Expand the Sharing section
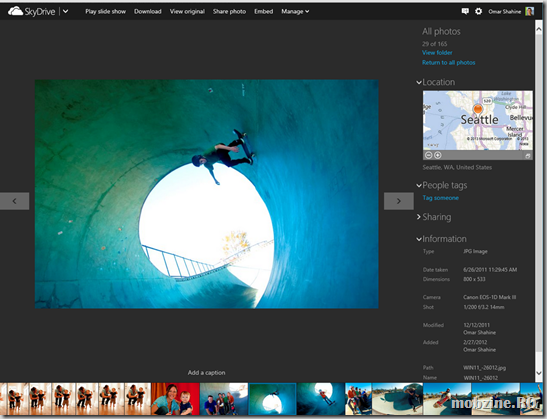The width and height of the screenshot is (547, 419). pyautogui.click(x=419, y=217)
